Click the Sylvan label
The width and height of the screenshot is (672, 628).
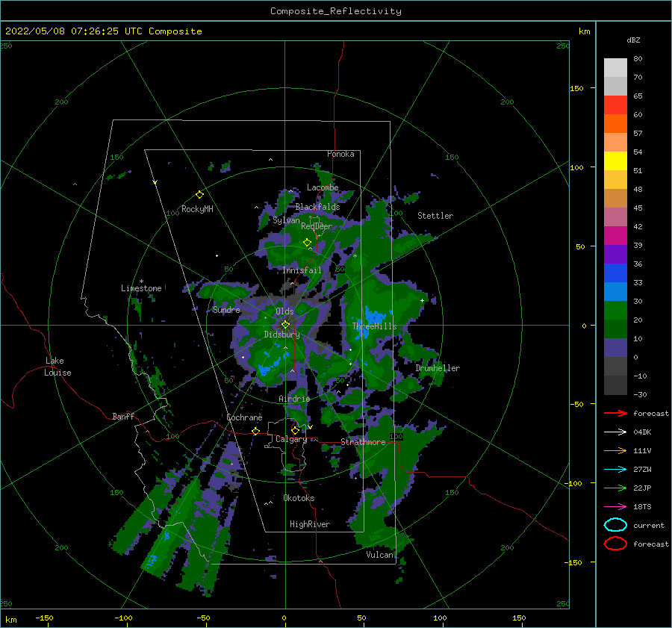286,220
